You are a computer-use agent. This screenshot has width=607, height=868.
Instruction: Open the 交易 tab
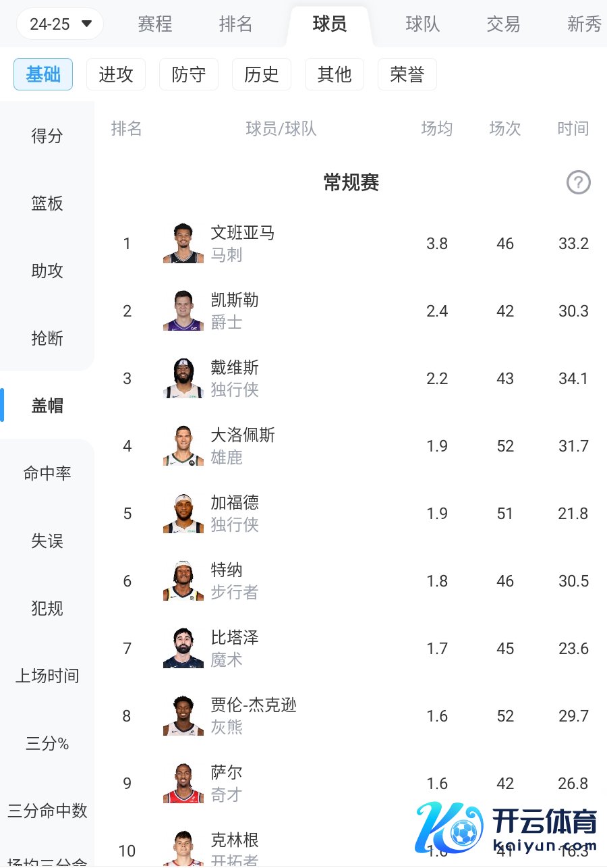pos(503,24)
